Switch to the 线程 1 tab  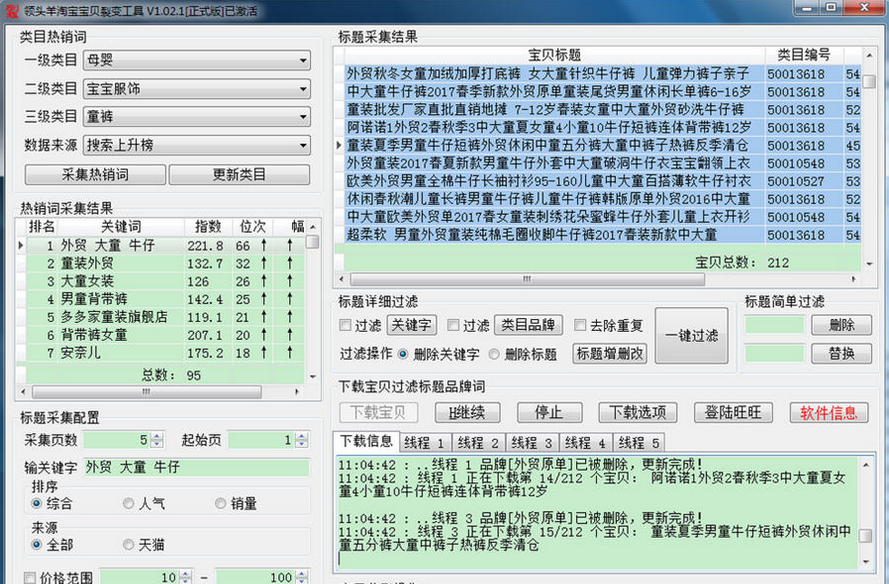coord(425,442)
